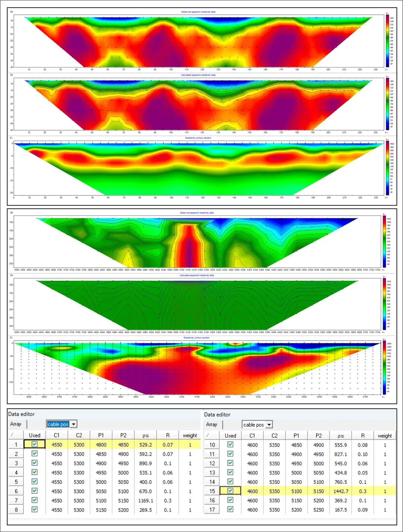Open cable pos dropdown in left Data editor
This screenshot has height=532, width=403.
pyautogui.click(x=74, y=424)
